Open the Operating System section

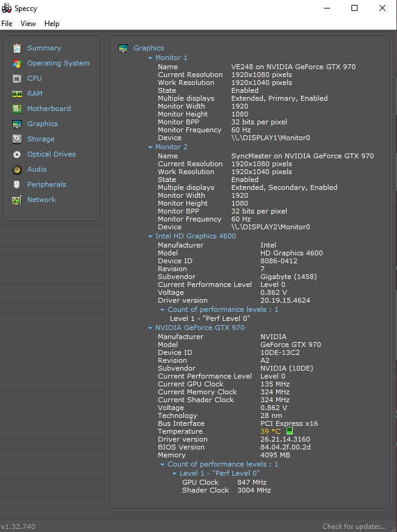coord(58,64)
